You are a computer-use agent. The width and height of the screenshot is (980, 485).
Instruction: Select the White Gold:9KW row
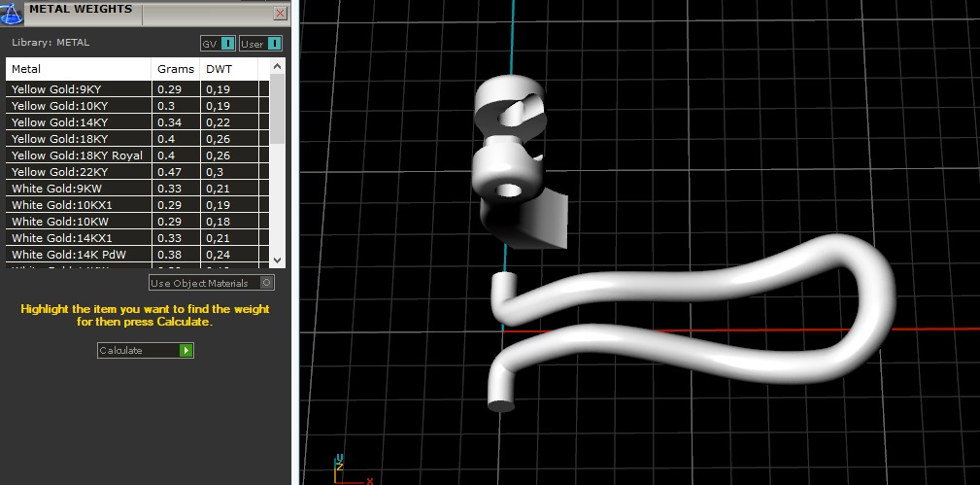click(138, 189)
